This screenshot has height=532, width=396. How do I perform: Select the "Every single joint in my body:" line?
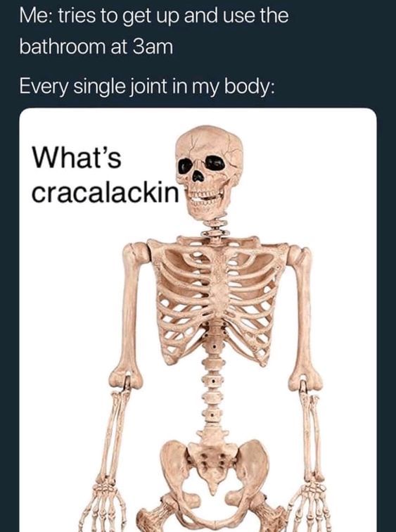point(146,86)
